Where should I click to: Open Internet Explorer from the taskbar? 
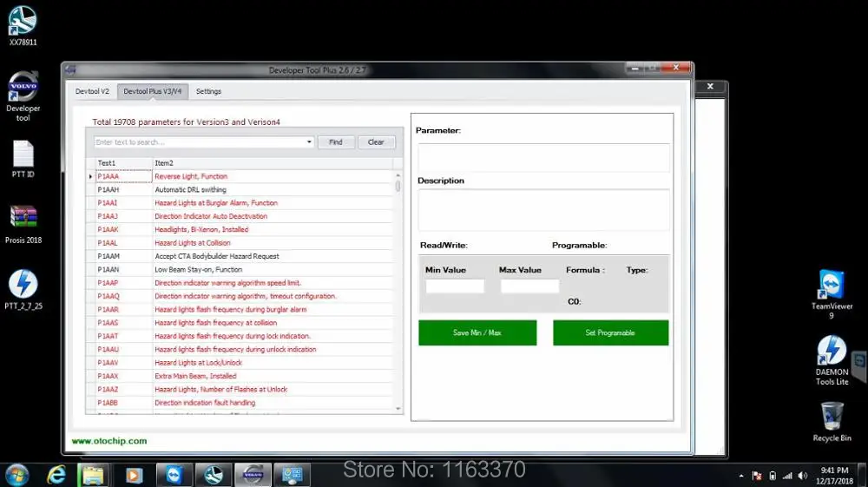coord(56,475)
